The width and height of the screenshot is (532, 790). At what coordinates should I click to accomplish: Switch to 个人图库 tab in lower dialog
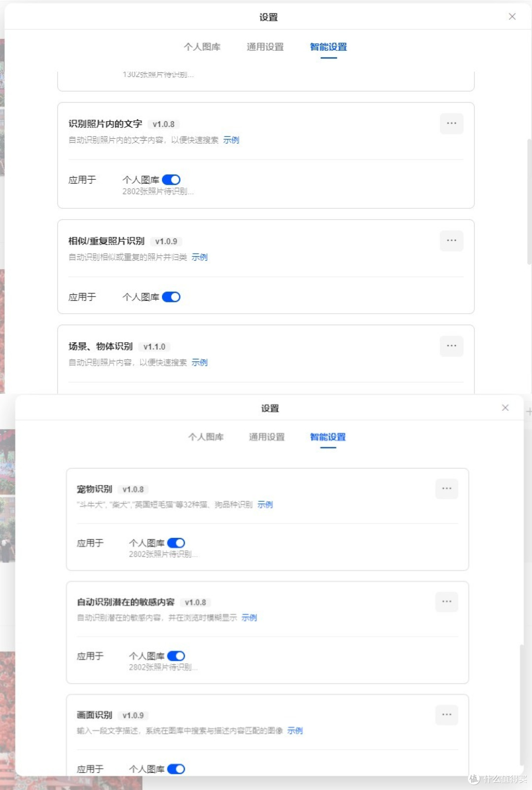[206, 437]
